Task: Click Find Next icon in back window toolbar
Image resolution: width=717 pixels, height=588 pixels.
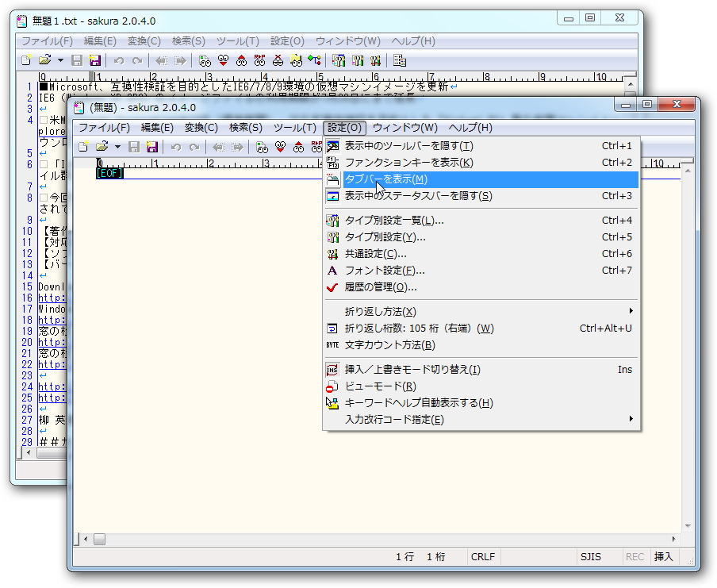Action: pos(223,60)
